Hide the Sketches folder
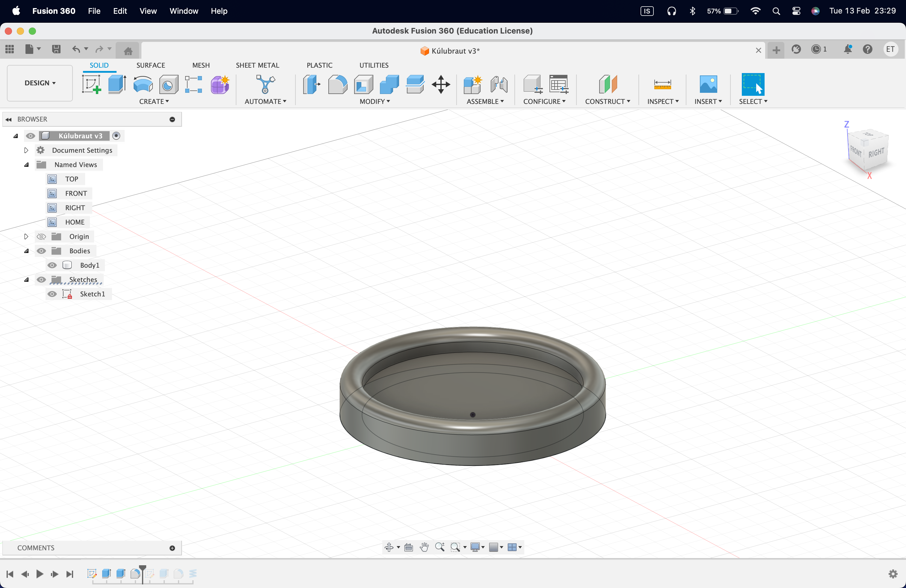This screenshot has width=906, height=588. pos(41,280)
